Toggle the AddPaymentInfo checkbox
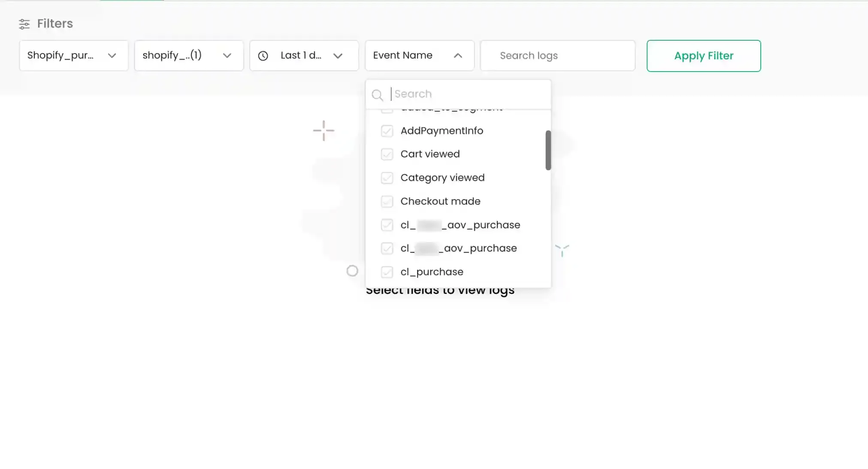Viewport: 868px width, 469px height. 387,131
